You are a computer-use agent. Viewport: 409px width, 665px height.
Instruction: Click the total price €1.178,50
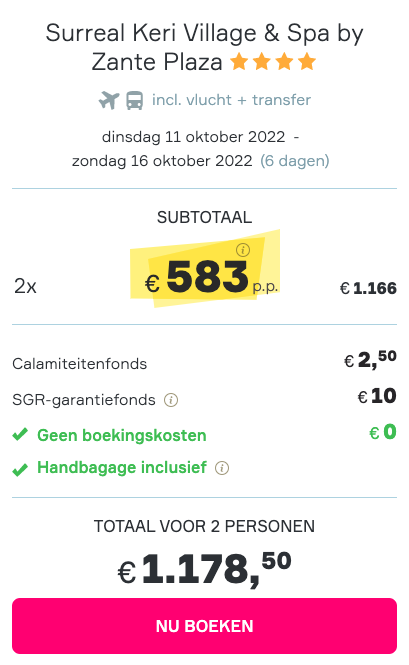(204, 569)
